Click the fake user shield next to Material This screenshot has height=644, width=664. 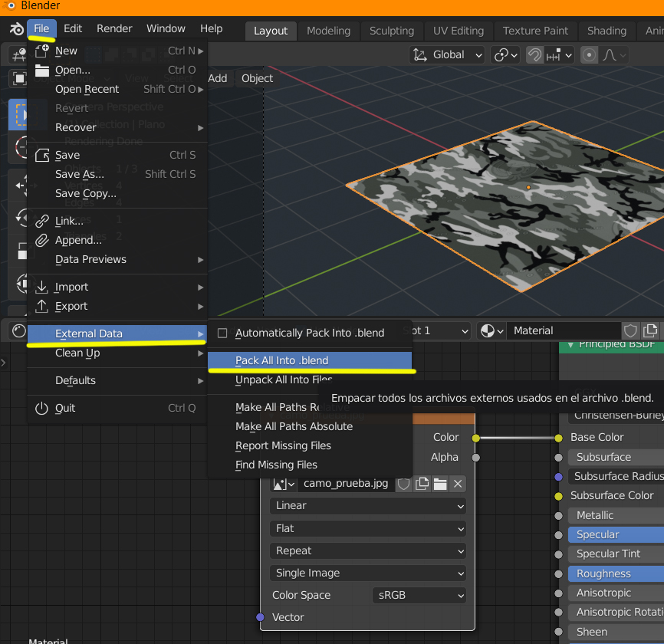[630, 330]
